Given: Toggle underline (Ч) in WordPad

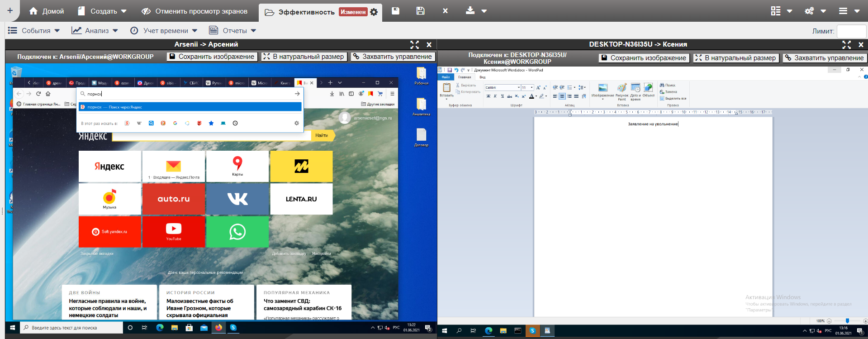Looking at the screenshot, I should pyautogui.click(x=502, y=96).
